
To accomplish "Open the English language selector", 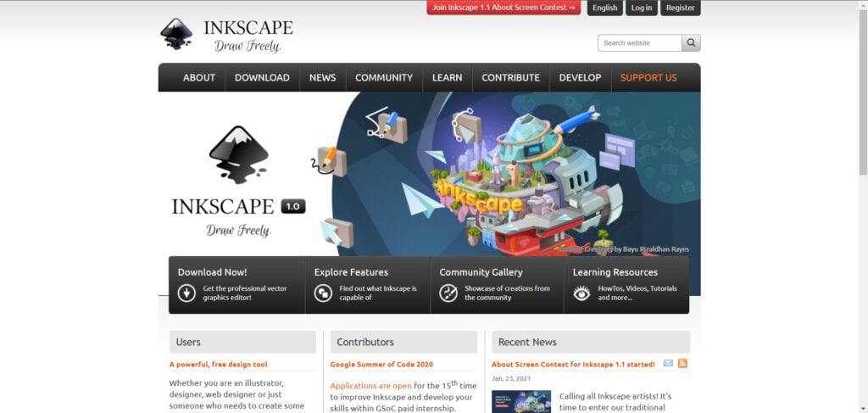I will 605,8.
